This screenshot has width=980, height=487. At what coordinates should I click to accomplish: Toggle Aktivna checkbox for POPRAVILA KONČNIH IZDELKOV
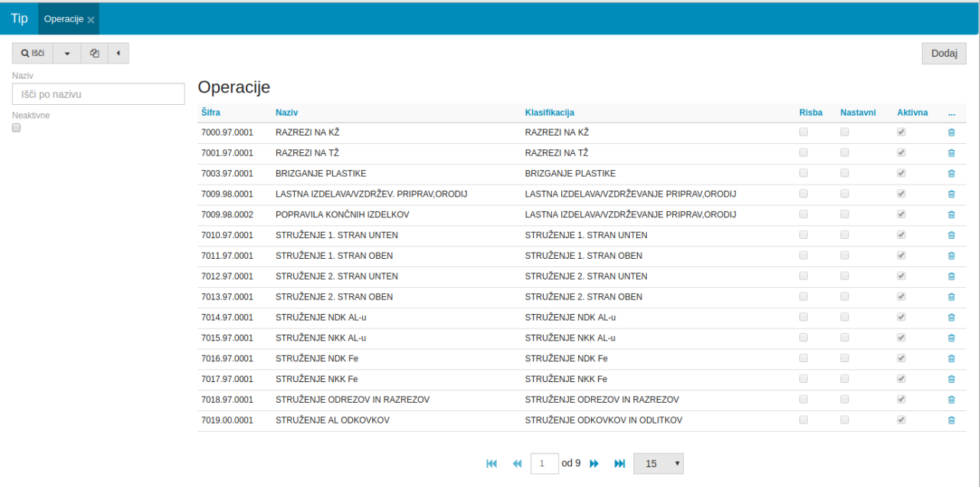click(x=901, y=214)
